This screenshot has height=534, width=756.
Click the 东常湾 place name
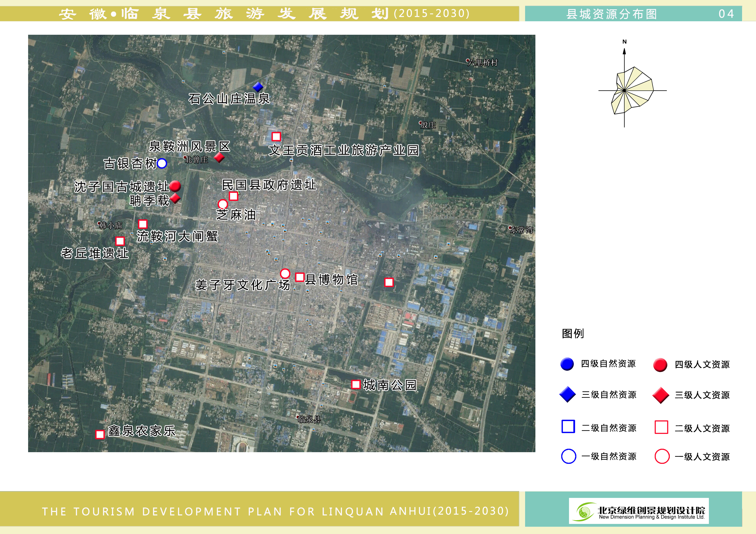pos(521,230)
